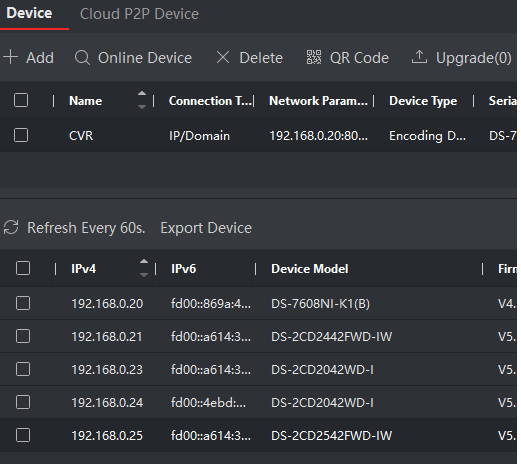521x465 pixels.
Task: Click model DS-2CD2442FWD-IW
Action: click(332, 337)
